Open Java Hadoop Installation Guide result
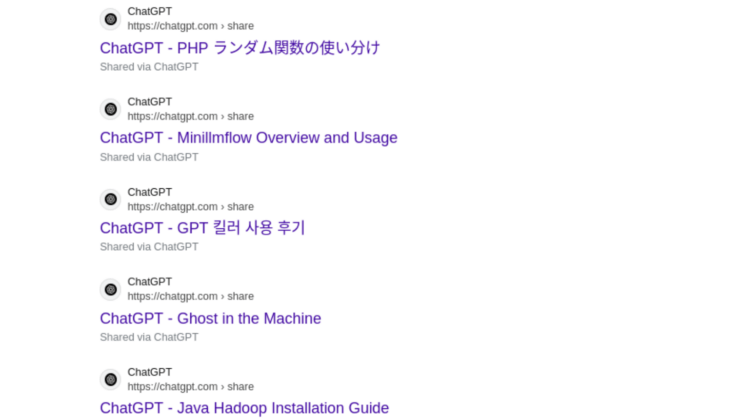740x420 pixels. tap(244, 408)
